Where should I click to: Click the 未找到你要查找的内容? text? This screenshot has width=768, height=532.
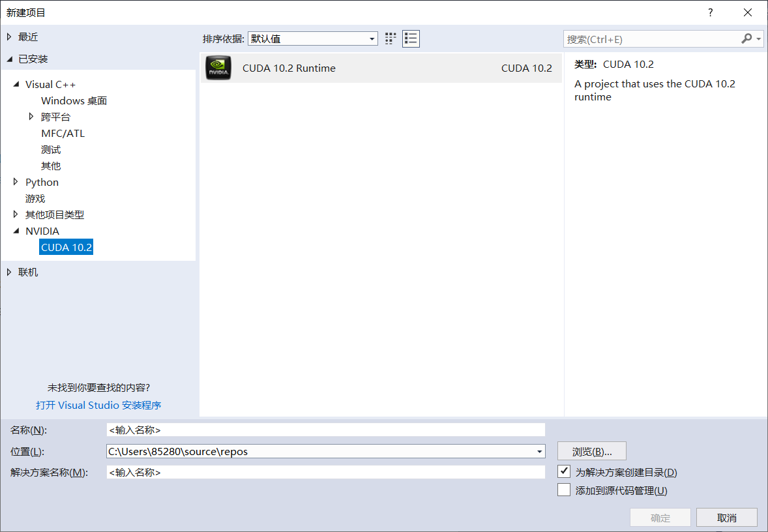tap(98, 387)
